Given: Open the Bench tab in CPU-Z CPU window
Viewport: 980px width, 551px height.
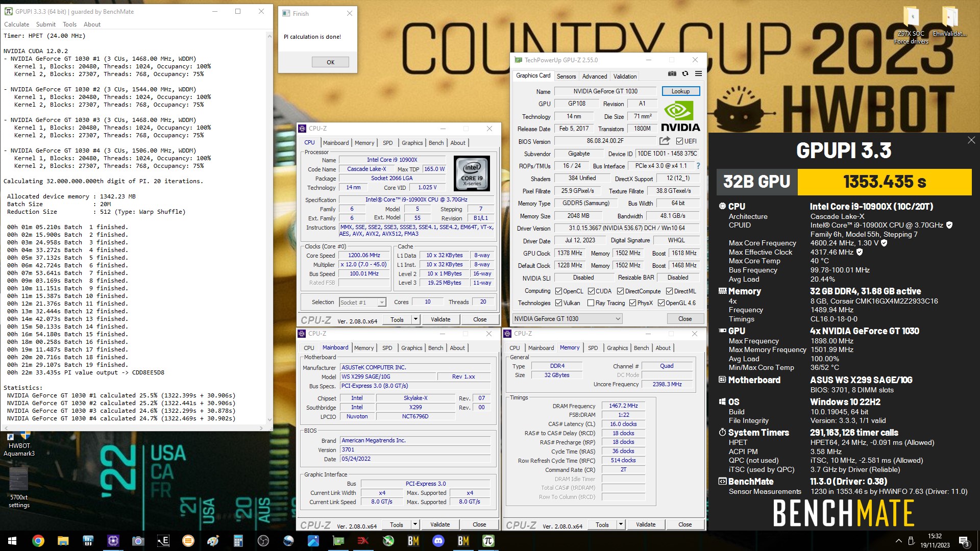Looking at the screenshot, I should 436,143.
